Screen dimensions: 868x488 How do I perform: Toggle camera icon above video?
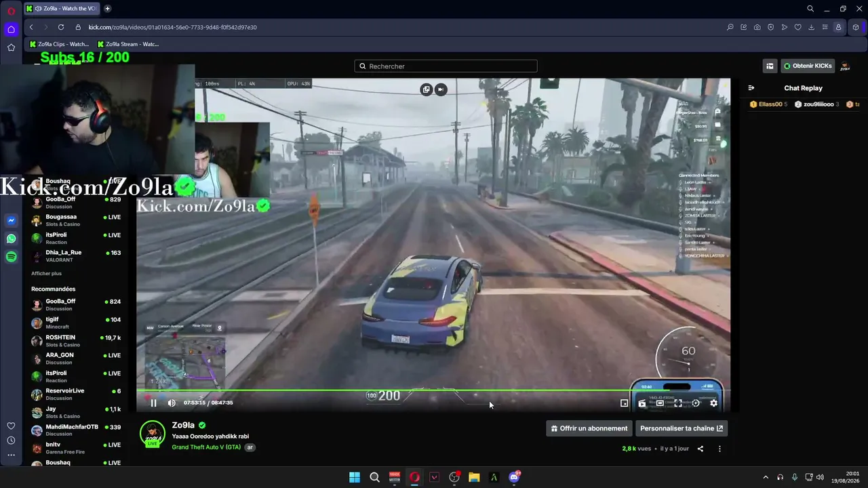(x=441, y=89)
